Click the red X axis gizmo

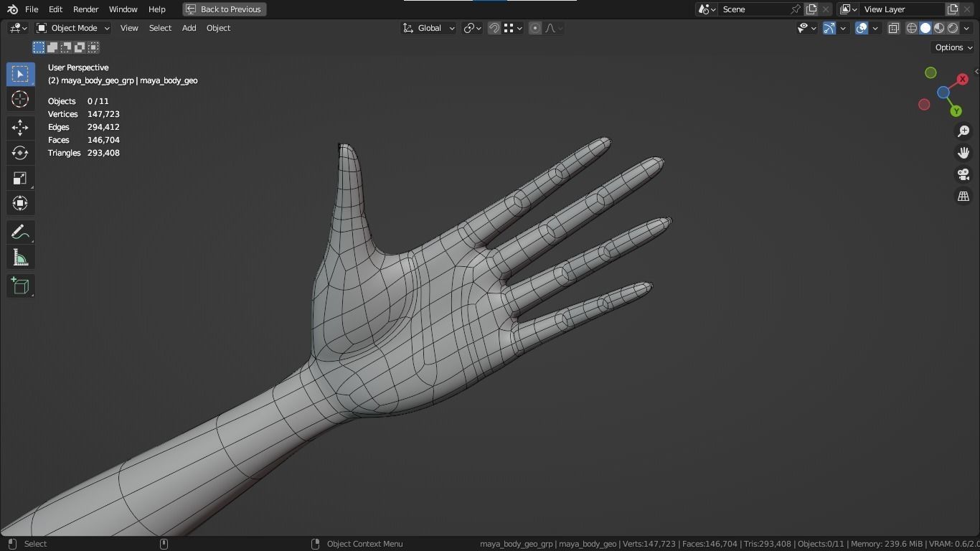(962, 79)
